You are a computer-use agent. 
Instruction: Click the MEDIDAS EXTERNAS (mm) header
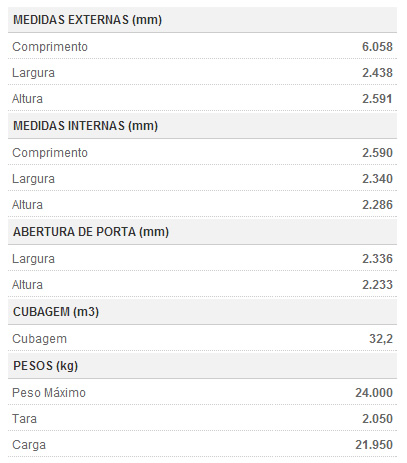coord(87,20)
